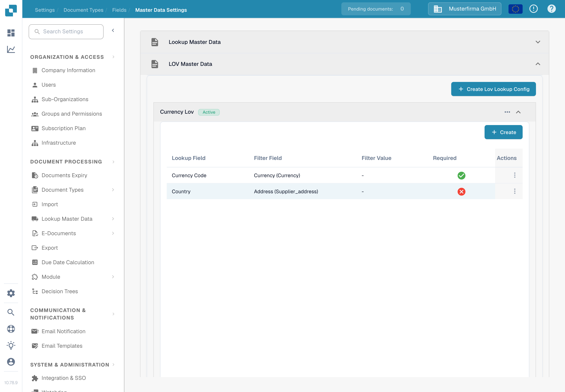This screenshot has width=565, height=392.
Task: Click the EU flag region icon
Action: [515, 9]
